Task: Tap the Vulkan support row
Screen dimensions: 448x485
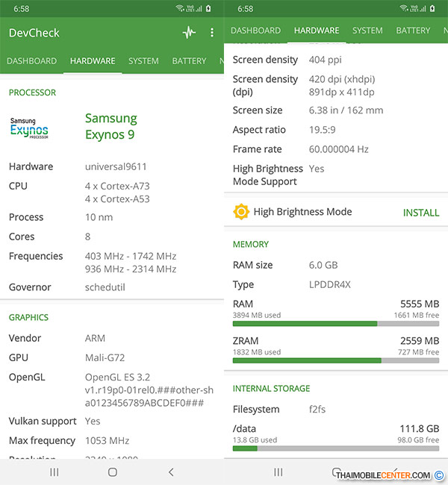Action: (111, 422)
